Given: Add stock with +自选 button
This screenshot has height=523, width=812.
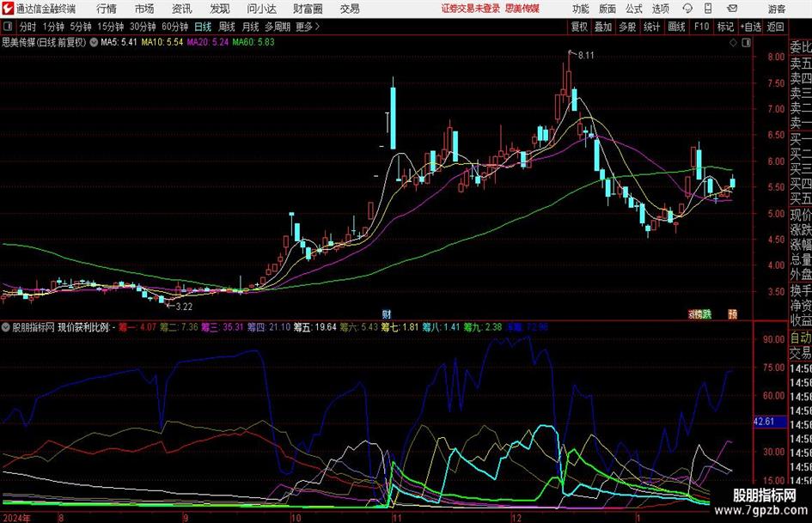Looking at the screenshot, I should pyautogui.click(x=751, y=27).
